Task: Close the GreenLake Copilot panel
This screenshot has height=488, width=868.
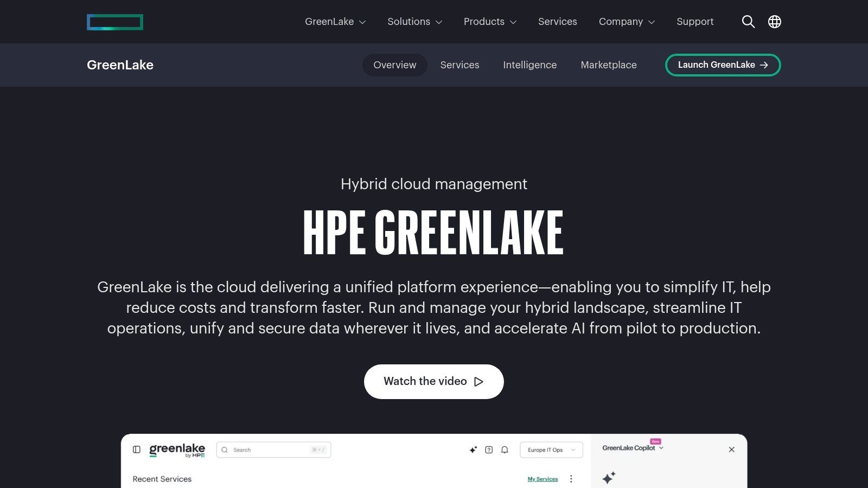Action: [x=731, y=450]
